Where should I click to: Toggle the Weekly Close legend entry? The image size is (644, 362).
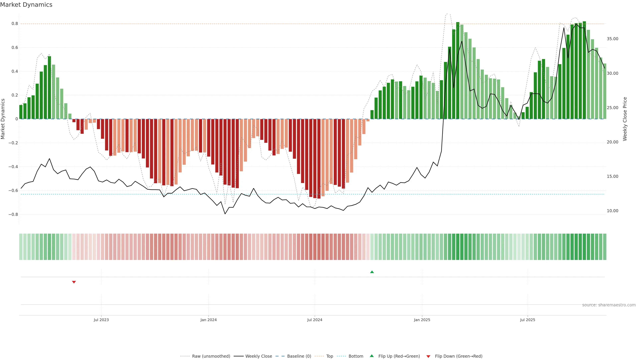[258, 356]
